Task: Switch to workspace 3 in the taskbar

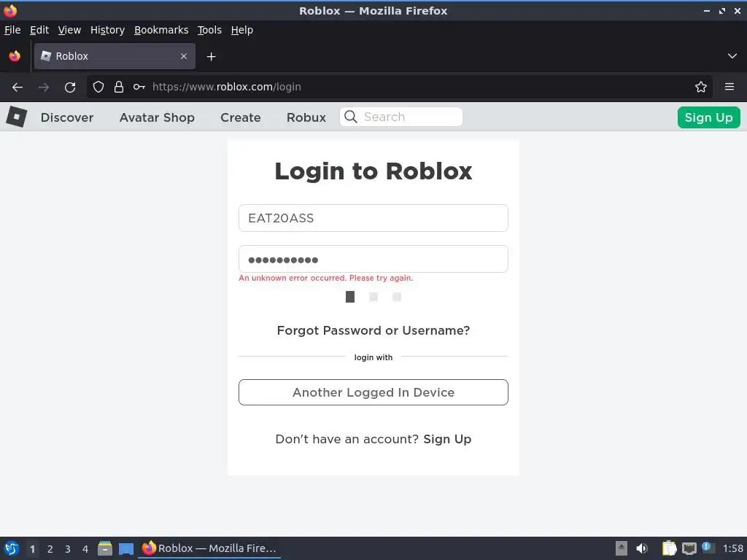Action: click(x=68, y=549)
